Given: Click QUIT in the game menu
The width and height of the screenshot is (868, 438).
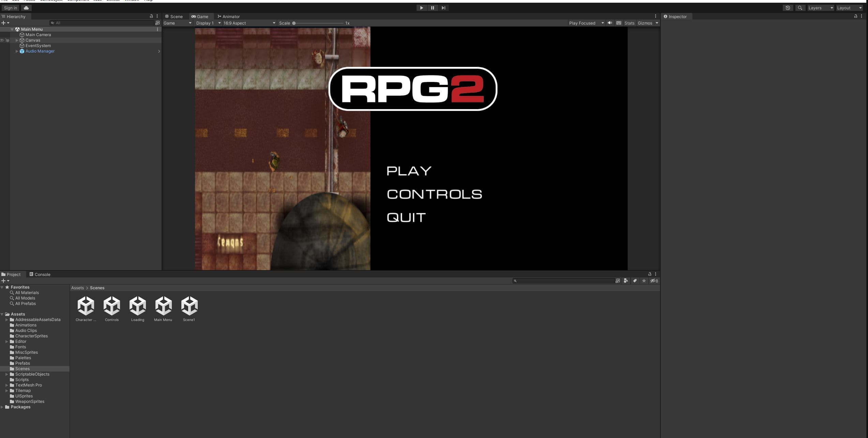Looking at the screenshot, I should (x=406, y=218).
